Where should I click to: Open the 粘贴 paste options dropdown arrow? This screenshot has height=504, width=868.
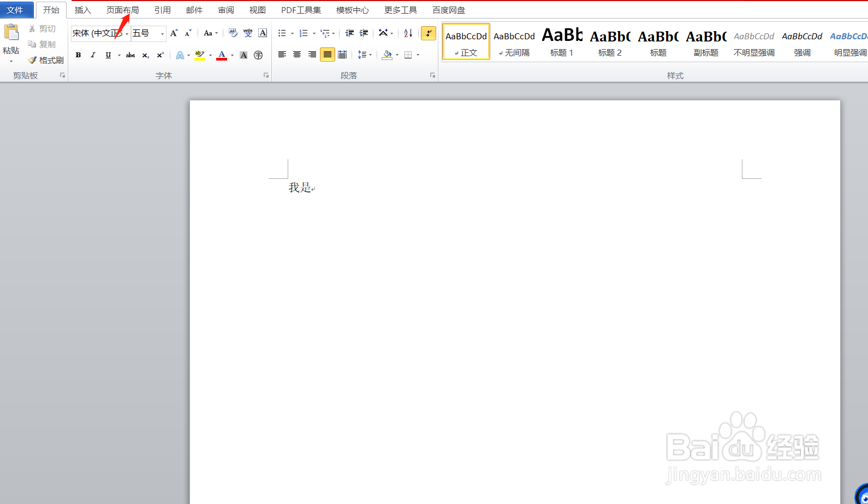(x=11, y=61)
